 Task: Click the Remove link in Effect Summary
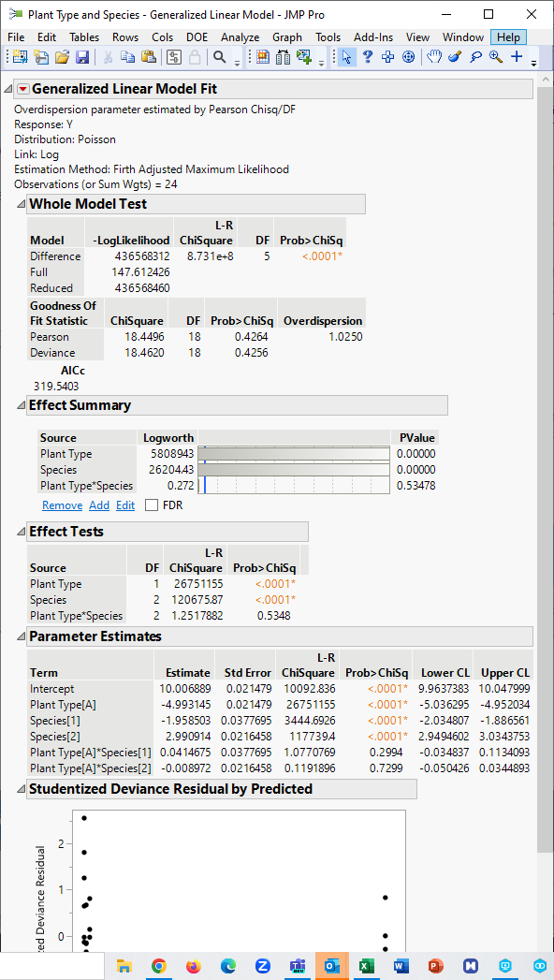[62, 505]
